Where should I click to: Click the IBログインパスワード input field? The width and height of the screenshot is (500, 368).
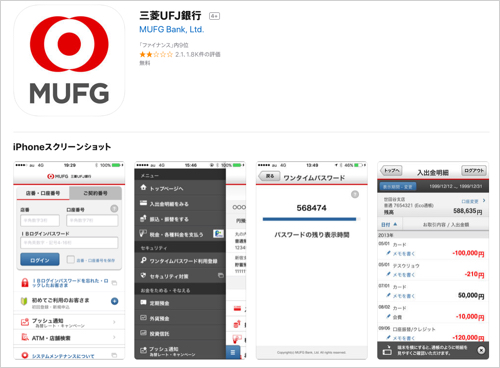[x=69, y=243]
